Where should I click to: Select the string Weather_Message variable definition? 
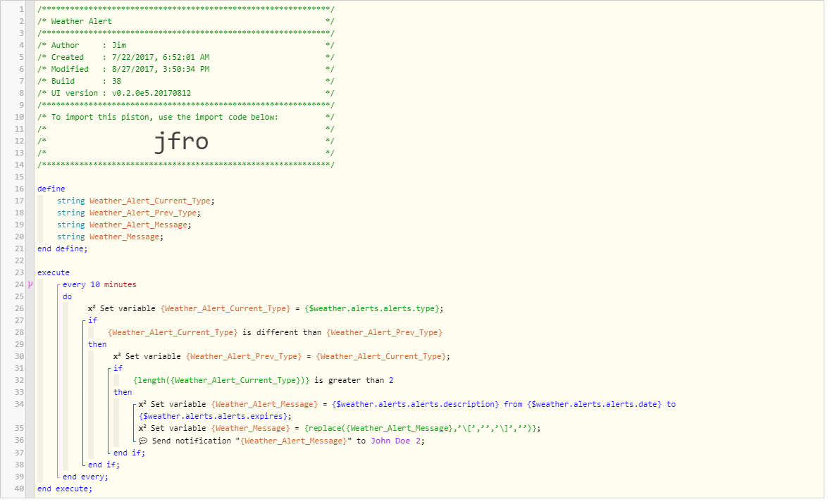(111, 237)
